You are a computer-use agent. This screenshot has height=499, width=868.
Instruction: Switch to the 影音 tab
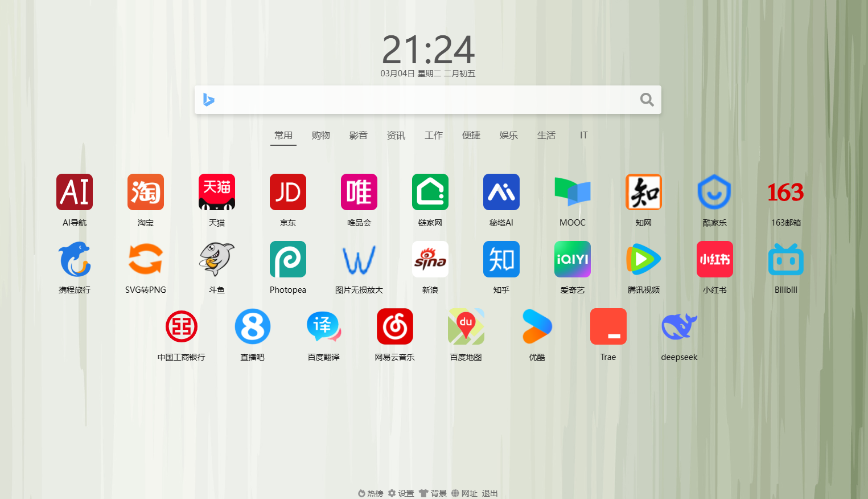[359, 136]
